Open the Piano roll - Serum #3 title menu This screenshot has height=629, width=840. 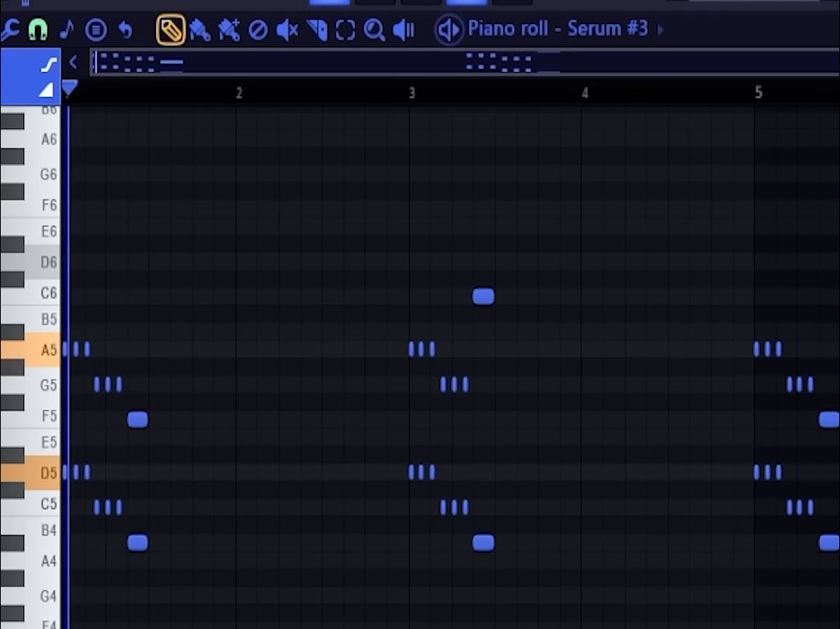pos(557,30)
